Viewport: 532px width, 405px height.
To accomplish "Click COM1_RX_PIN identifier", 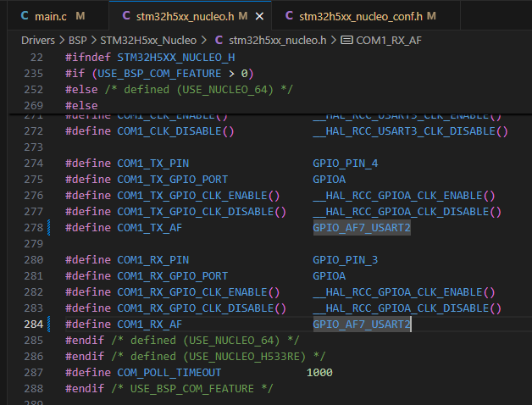I will coord(152,260).
